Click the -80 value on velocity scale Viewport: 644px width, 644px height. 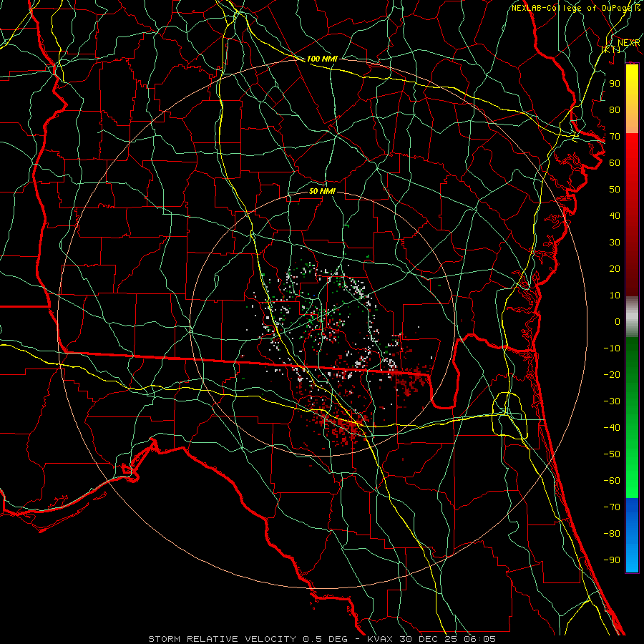click(612, 534)
